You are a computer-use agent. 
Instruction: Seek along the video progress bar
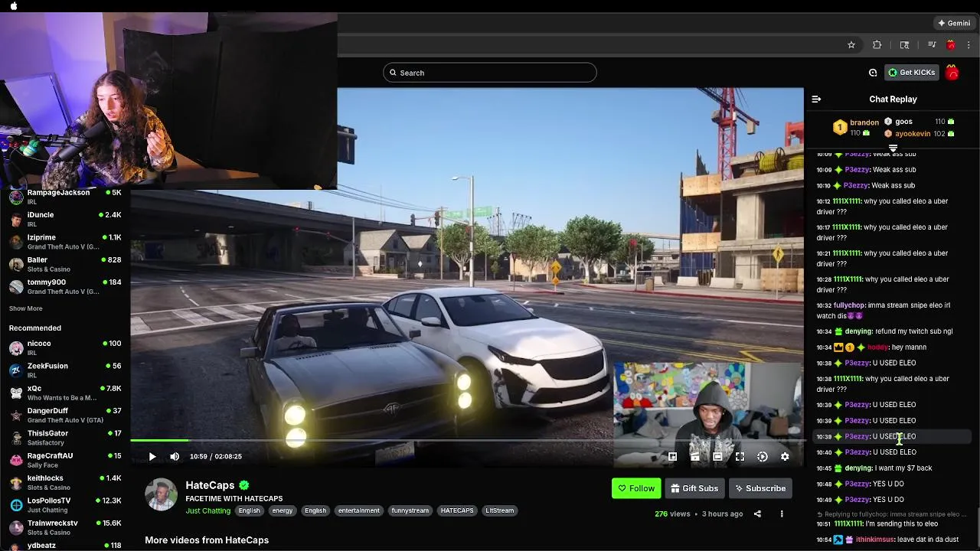(x=467, y=440)
